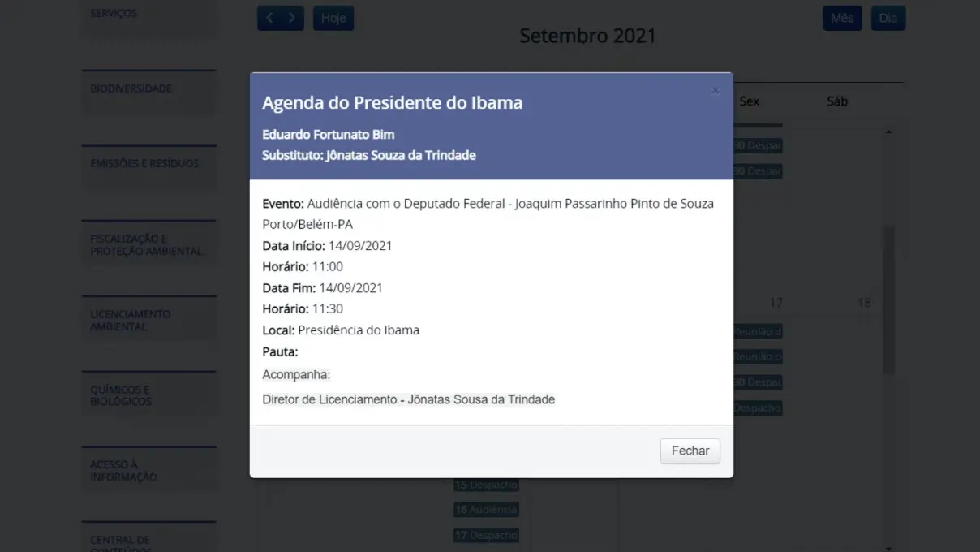Jump to today with Hoje button
This screenshot has width=980, height=552.
(333, 18)
